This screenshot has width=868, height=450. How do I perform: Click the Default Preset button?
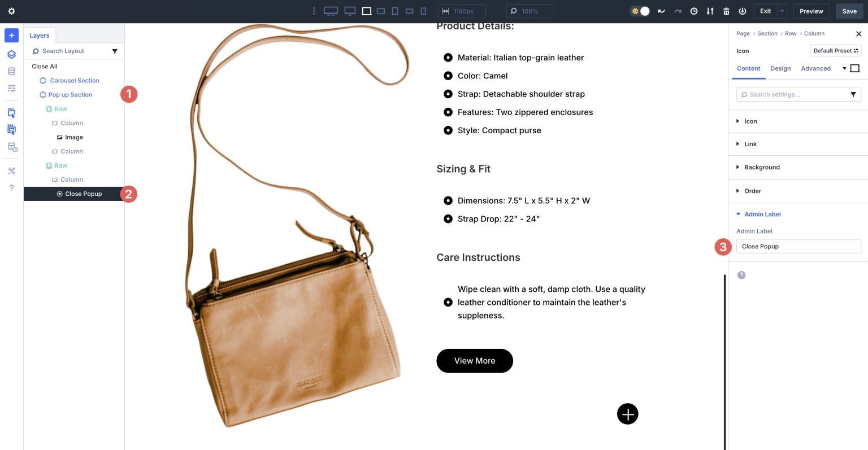click(x=835, y=50)
